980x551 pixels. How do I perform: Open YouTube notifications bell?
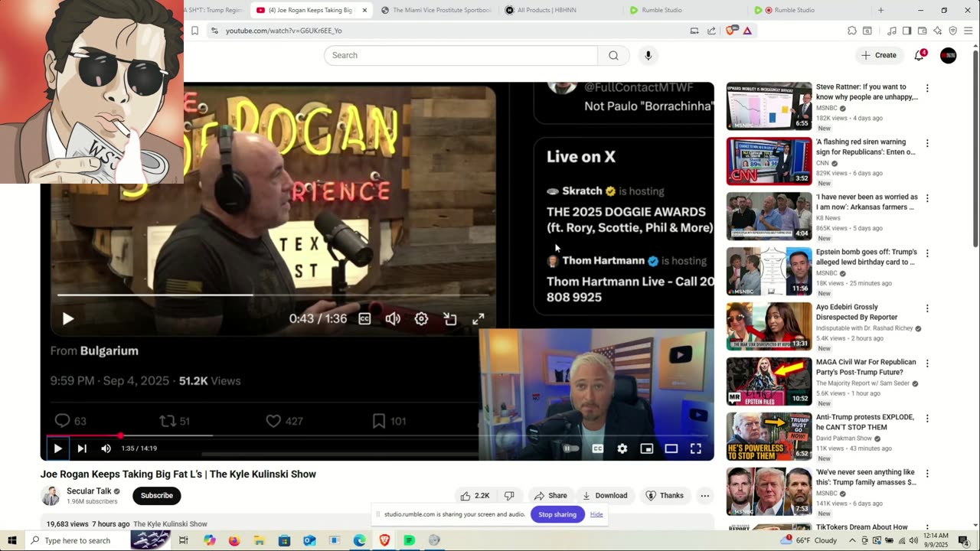click(920, 55)
